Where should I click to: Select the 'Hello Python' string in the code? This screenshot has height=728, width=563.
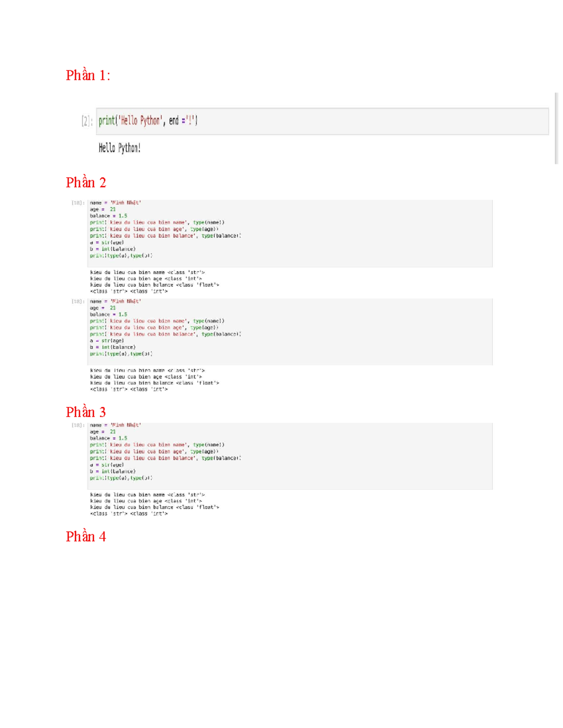tap(140, 121)
